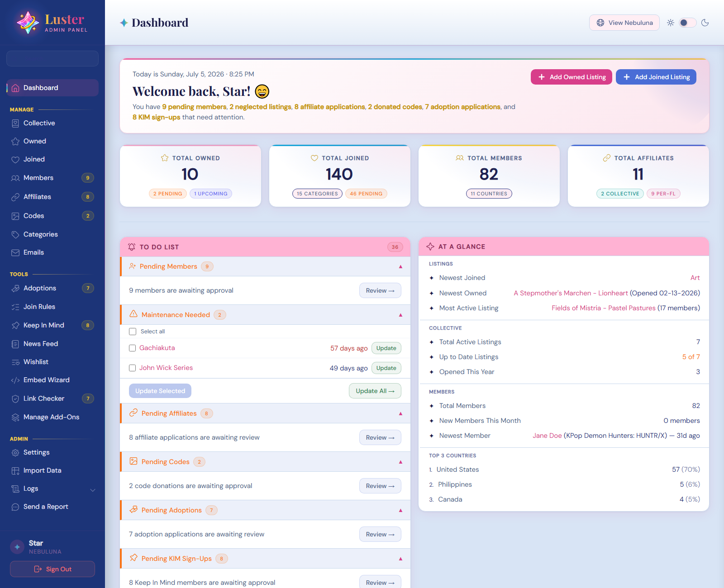The image size is (724, 588).
Task: Open the Wishlist menu item
Action: pyautogui.click(x=52, y=362)
